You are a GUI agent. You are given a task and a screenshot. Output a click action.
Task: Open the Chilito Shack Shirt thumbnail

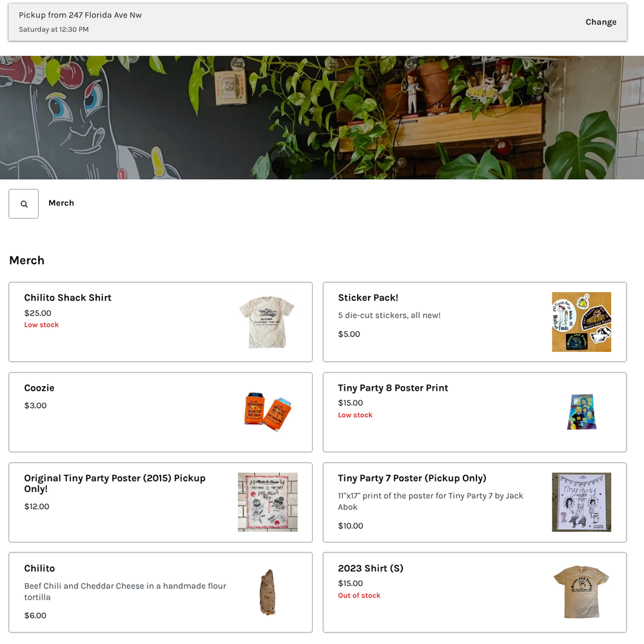click(267, 322)
